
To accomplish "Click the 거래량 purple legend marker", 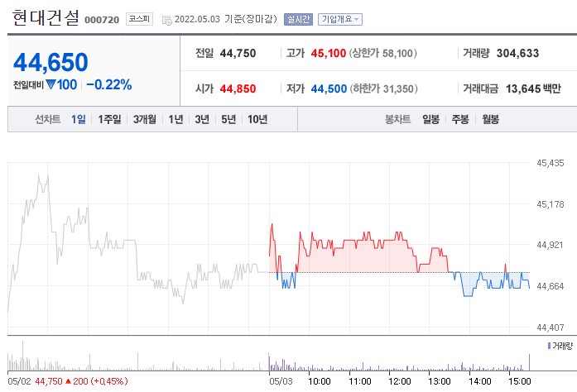I will [549, 346].
